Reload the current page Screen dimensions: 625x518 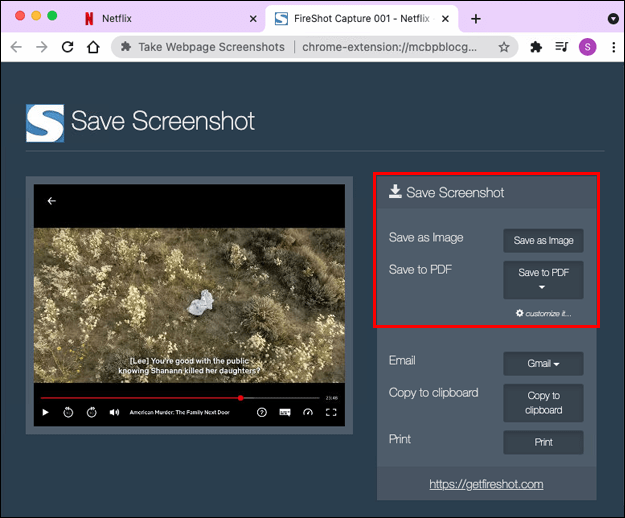click(x=67, y=47)
